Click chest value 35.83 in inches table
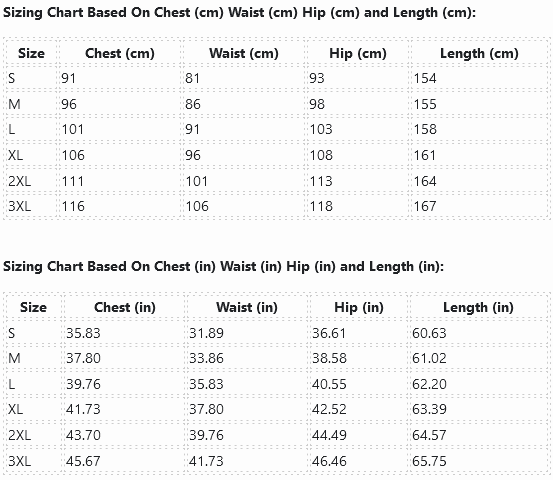Viewport: 553px width, 480px height. coord(83,333)
